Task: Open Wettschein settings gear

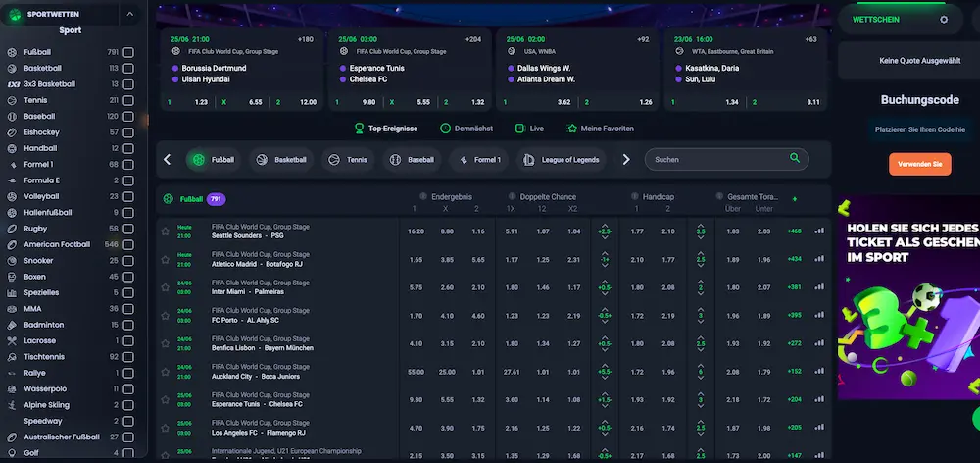Action: (x=944, y=20)
